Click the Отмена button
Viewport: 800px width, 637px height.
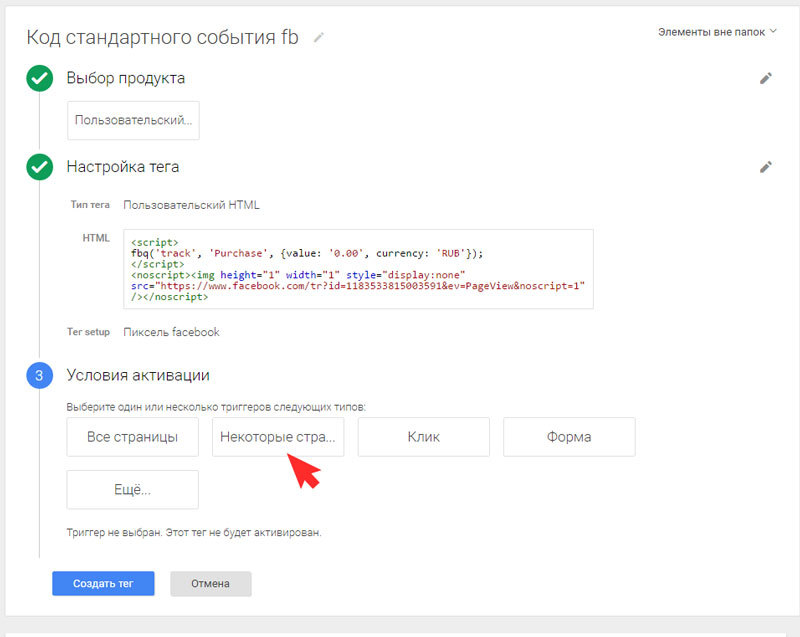(211, 583)
